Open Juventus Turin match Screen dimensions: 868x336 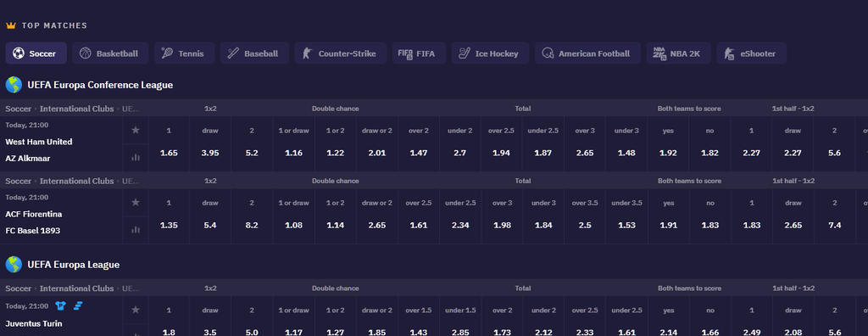point(34,323)
